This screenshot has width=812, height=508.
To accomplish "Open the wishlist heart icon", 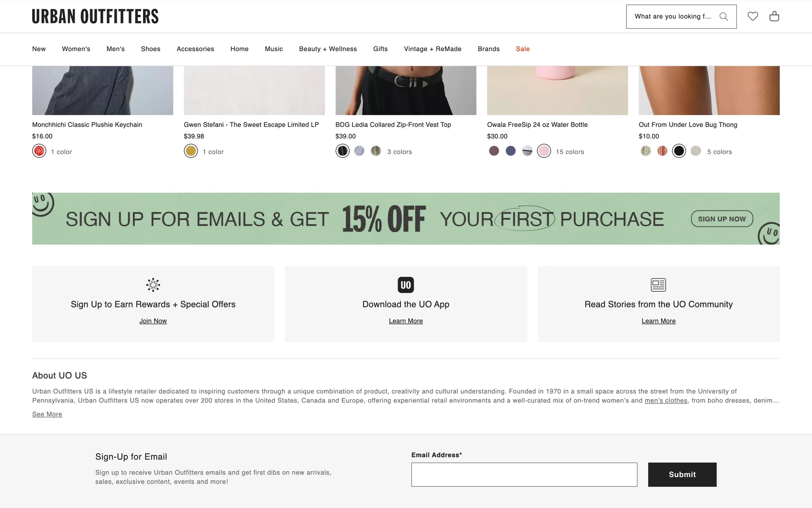I will coord(753,16).
